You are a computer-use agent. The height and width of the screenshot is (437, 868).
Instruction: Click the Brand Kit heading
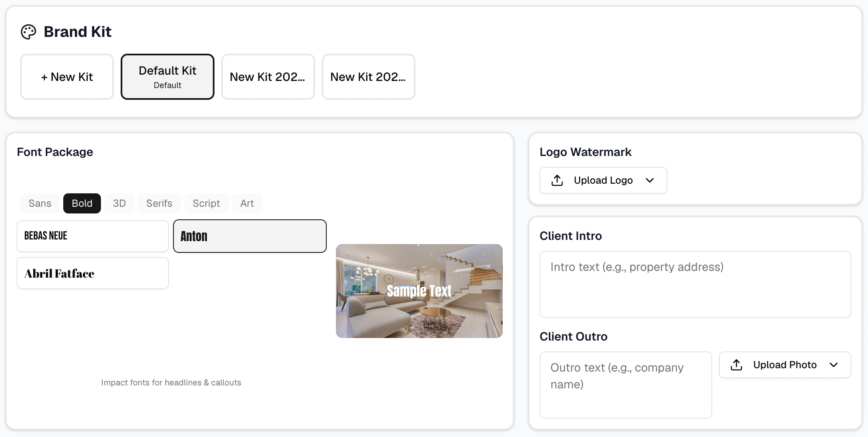(x=77, y=32)
